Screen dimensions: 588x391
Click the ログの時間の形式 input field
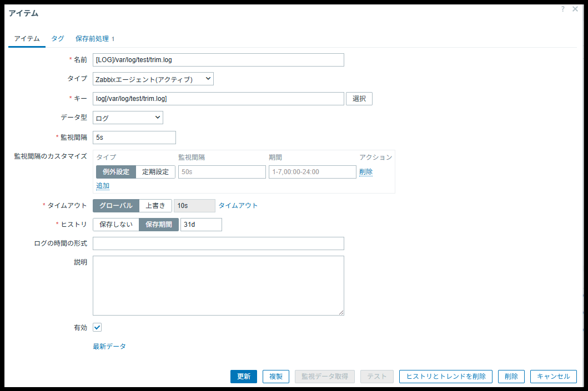tap(218, 243)
